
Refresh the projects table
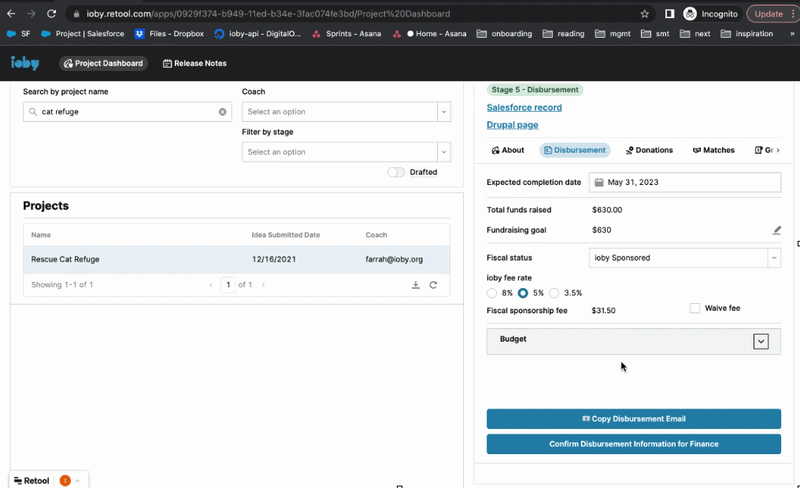coord(433,285)
